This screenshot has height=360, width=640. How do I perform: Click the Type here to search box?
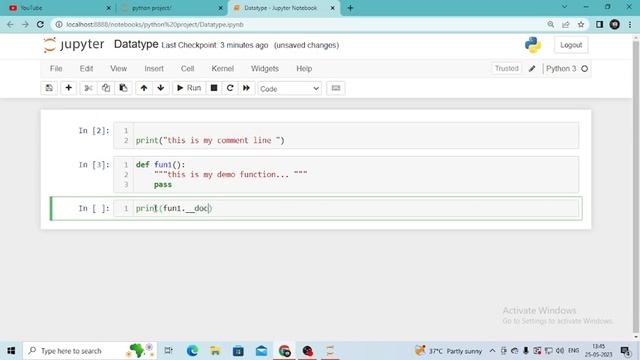[x=90, y=351]
